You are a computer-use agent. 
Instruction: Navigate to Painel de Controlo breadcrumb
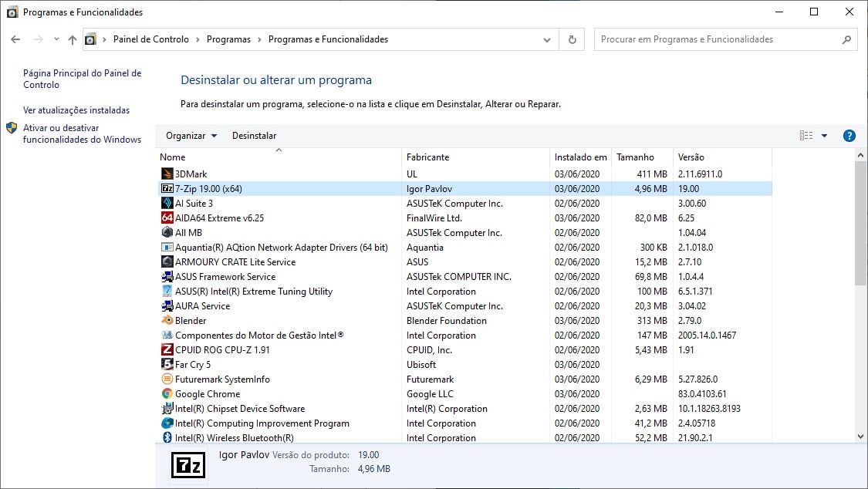point(151,39)
